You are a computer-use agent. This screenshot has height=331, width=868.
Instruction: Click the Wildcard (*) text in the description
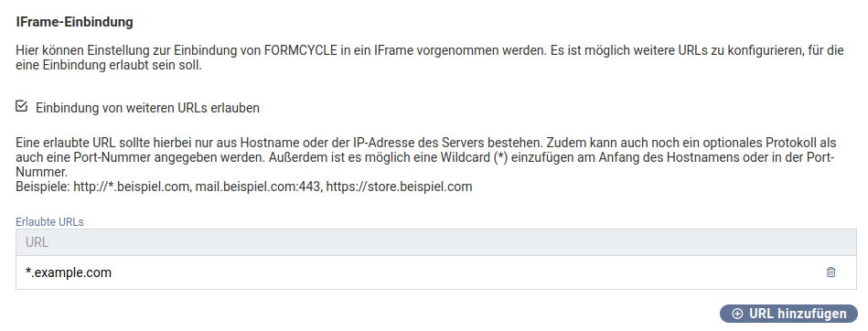click(476, 157)
